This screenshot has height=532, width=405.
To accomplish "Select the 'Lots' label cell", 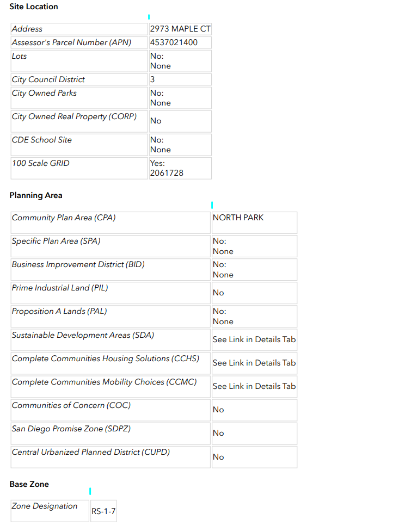I will [79, 61].
